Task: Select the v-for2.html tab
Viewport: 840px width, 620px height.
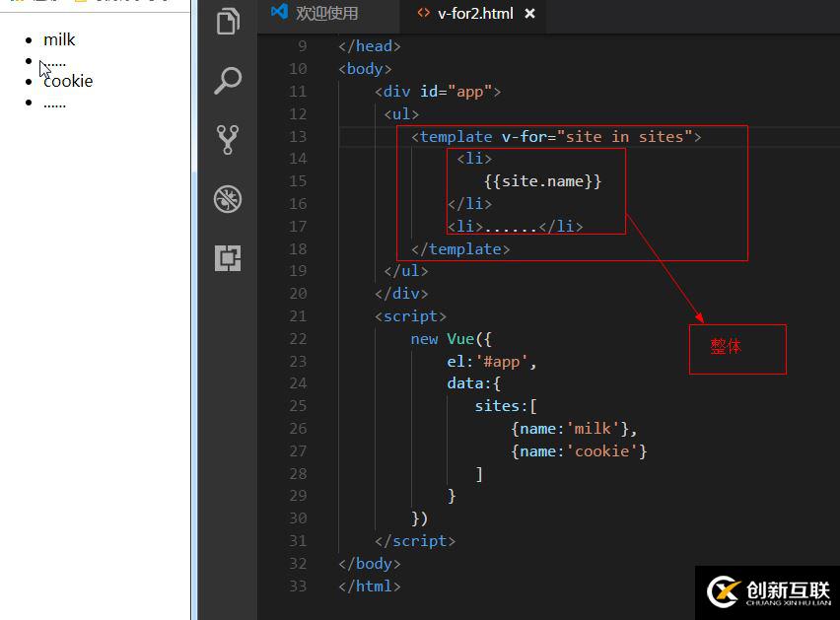Action: [x=475, y=14]
